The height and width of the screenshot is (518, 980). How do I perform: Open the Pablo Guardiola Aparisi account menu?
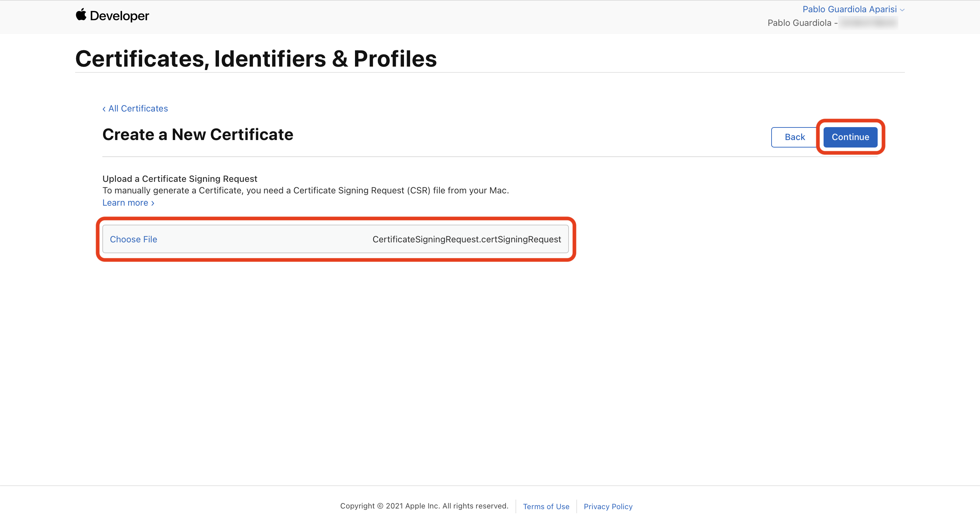(x=849, y=9)
